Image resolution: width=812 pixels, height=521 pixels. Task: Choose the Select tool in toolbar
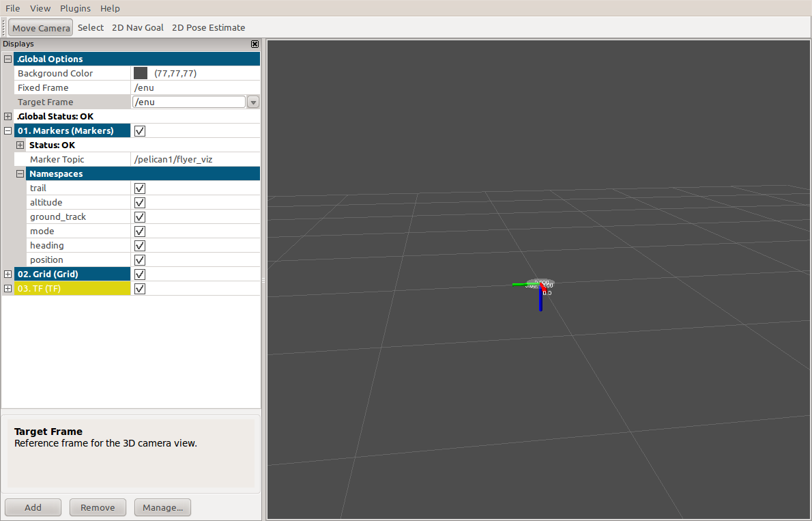91,28
